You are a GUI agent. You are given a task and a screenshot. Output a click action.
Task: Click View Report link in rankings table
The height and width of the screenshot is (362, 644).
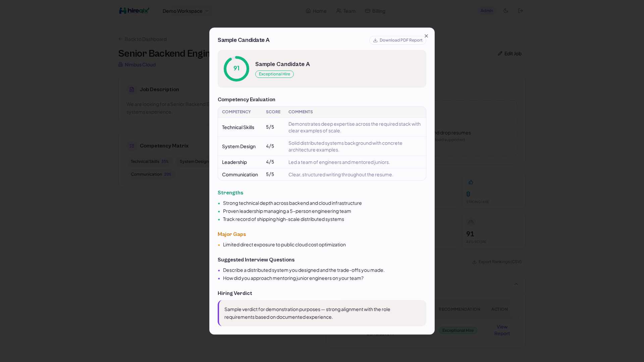(502, 330)
